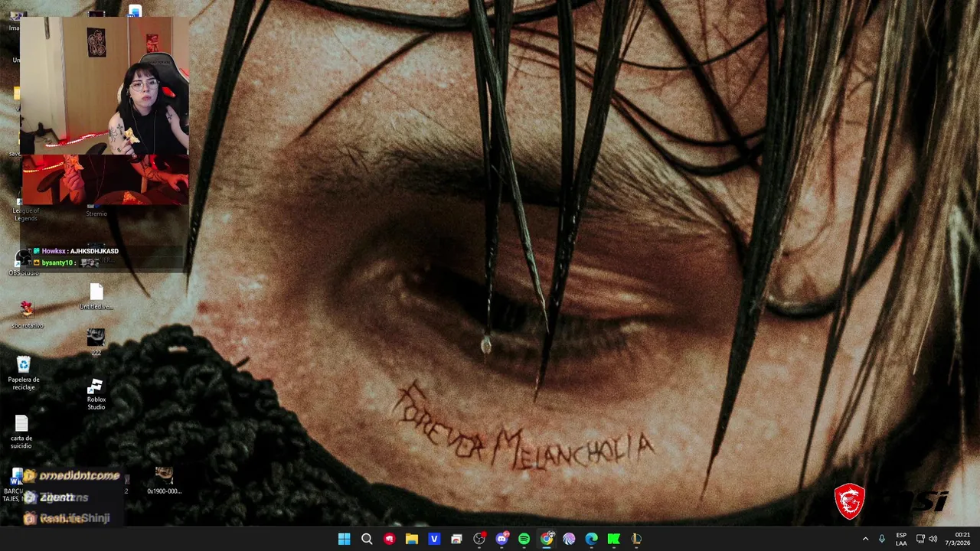Select the 222 image file on desktop
Image resolution: width=980 pixels, height=551 pixels.
[x=96, y=342]
